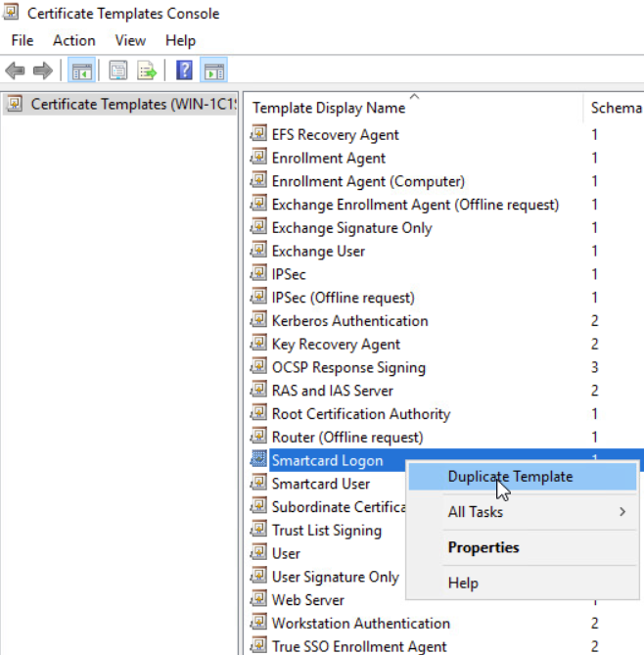Click the OCSP Response Signing template icon
Image resolution: width=644 pixels, height=655 pixels.
(x=259, y=366)
